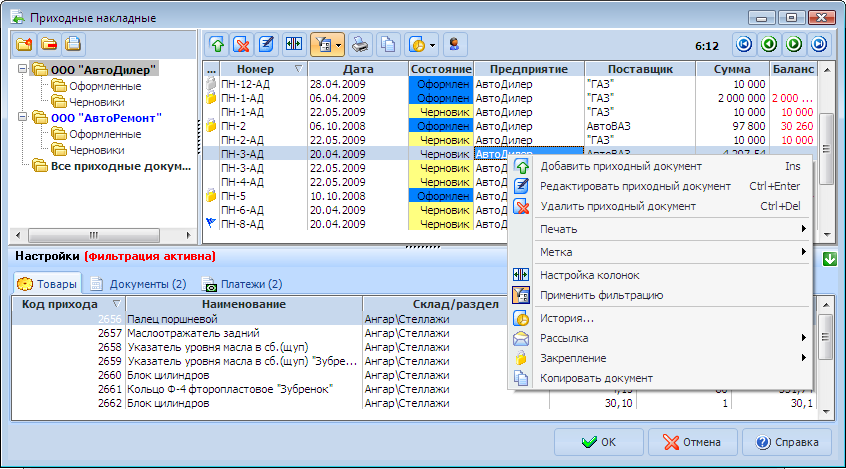Choose 'Копировать документ' from context menu
Screen dimensions: 846x469
pyautogui.click(x=596, y=378)
